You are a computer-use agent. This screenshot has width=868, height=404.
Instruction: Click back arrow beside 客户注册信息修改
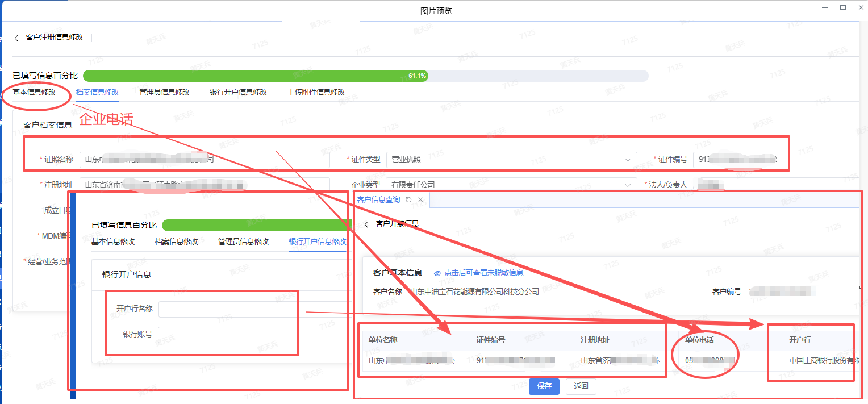point(16,38)
